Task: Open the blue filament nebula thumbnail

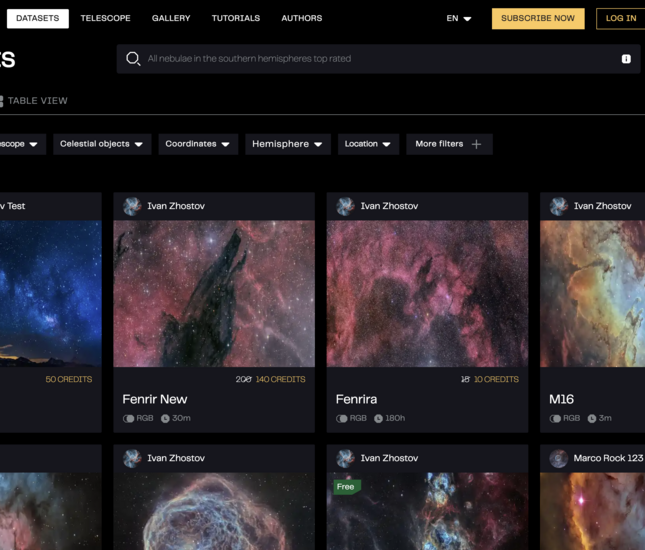Action: pyautogui.click(x=214, y=511)
